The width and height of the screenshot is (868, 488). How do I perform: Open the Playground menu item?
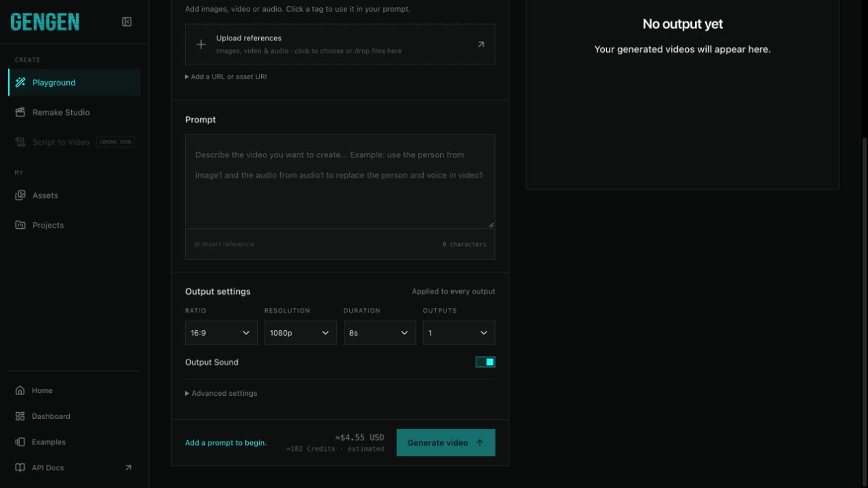coord(74,83)
